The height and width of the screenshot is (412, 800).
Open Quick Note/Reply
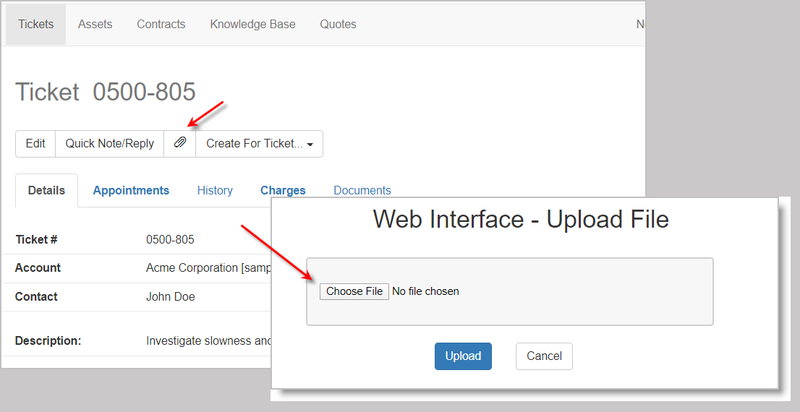(x=110, y=143)
